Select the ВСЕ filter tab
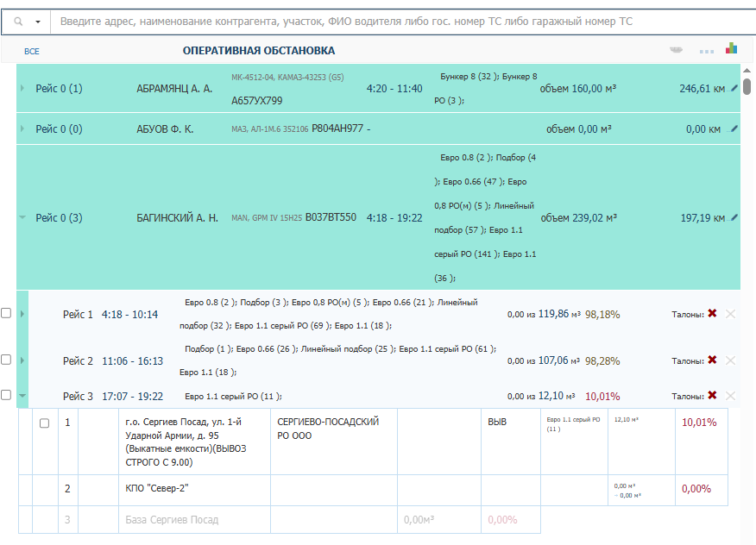Image resolution: width=756 pixels, height=545 pixels. (32, 52)
